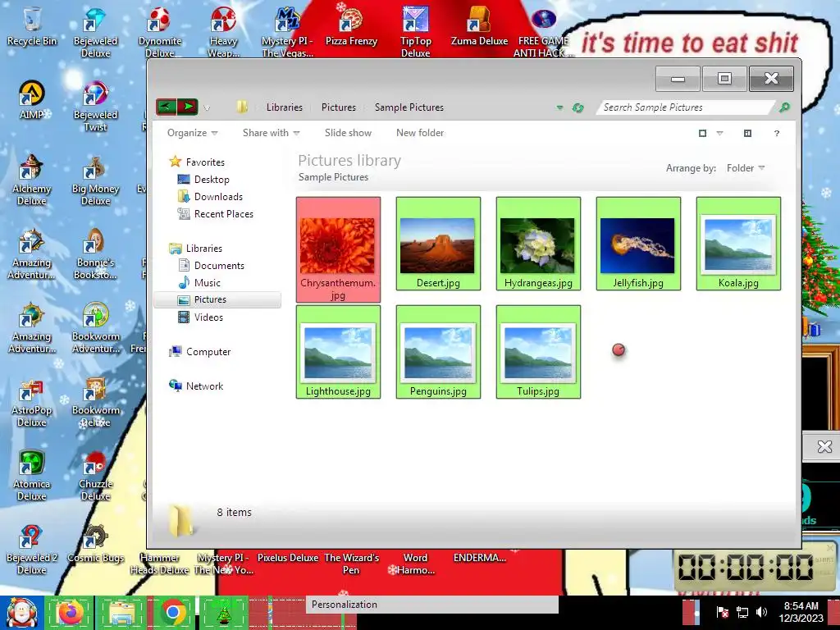Click the Change your view icon

click(x=702, y=134)
